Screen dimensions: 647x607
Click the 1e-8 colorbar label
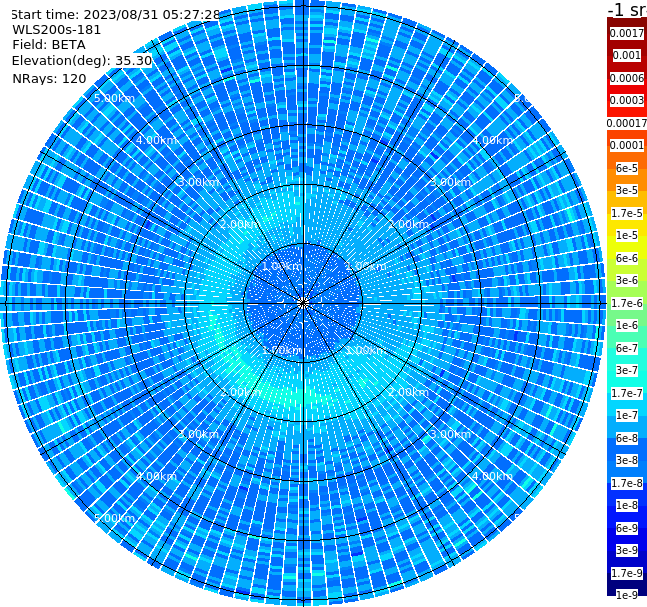[x=627, y=505]
